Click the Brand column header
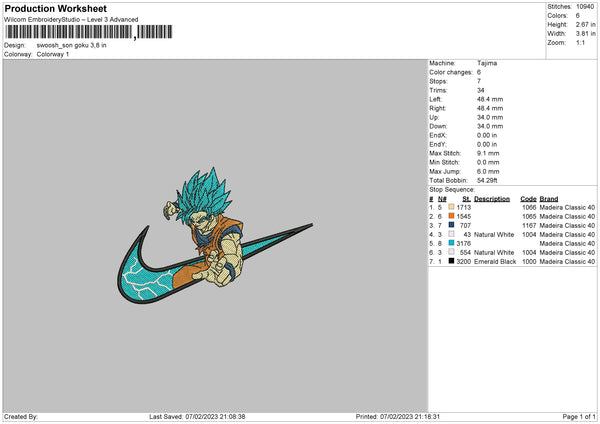Viewport: 600px width, 424px height. point(549,199)
